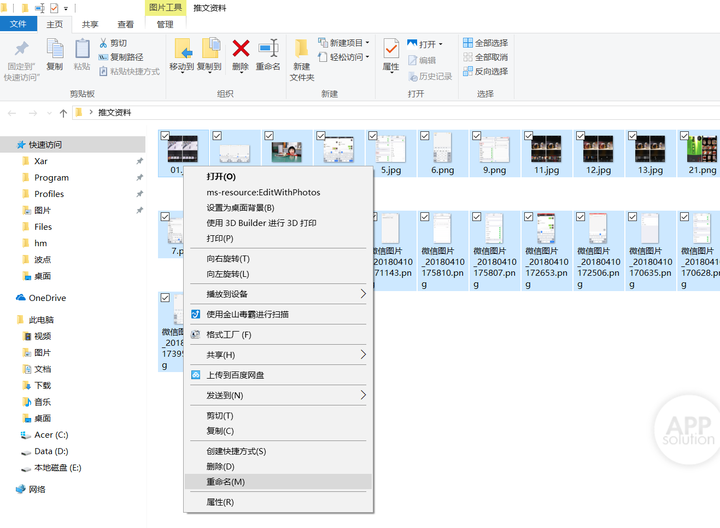This screenshot has height=528, width=720.
Task: Open Network in navigation pane
Action: 31,489
